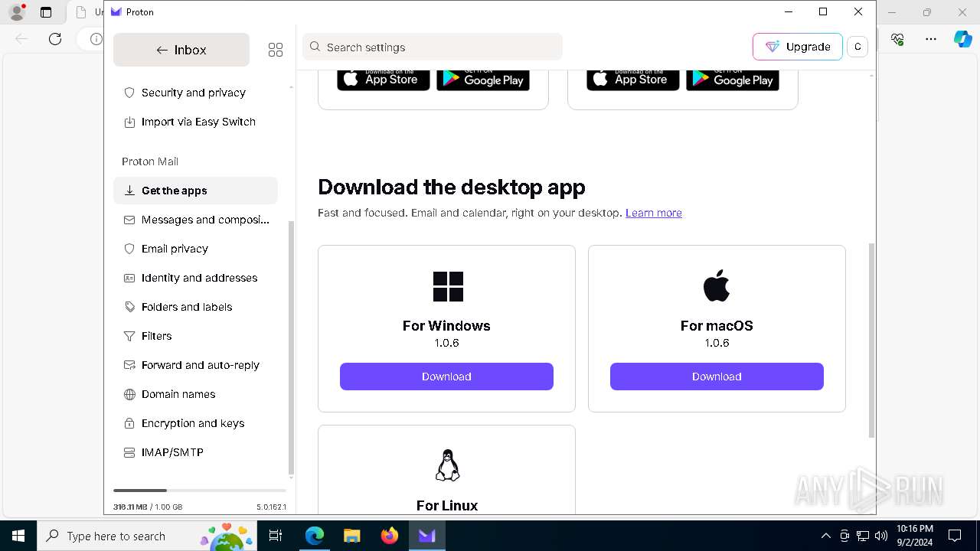
Task: Click the lock icon beside Encryption and keys
Action: (129, 423)
